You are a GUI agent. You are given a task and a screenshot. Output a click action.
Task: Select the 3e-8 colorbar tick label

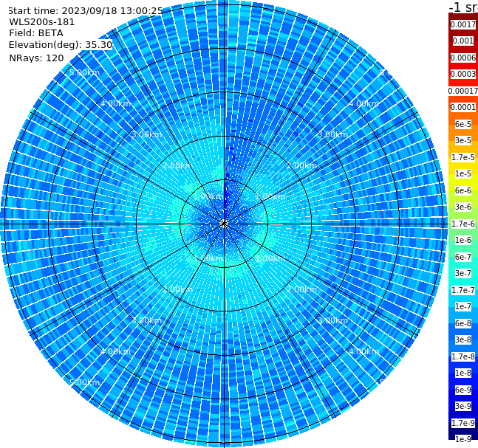[x=463, y=340]
